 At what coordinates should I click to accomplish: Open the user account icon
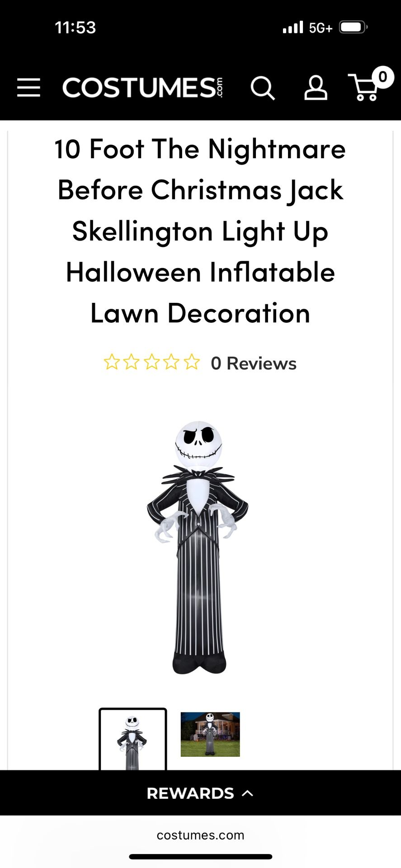click(x=316, y=87)
